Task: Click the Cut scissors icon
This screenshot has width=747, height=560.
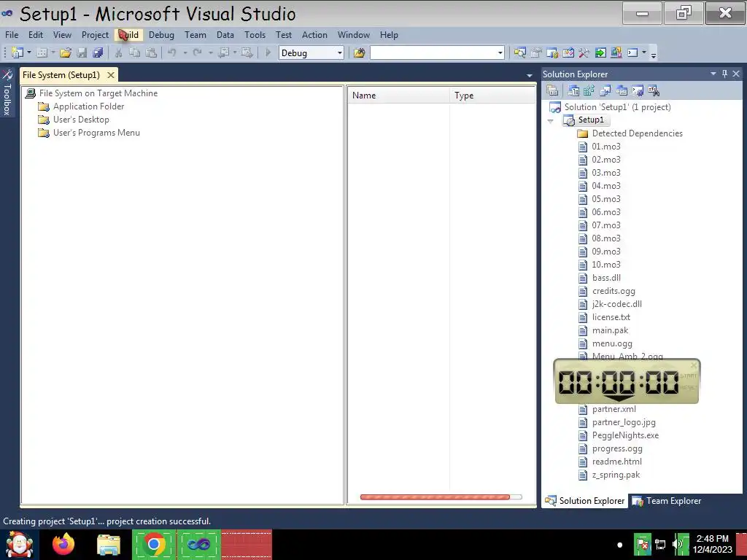Action: pyautogui.click(x=118, y=52)
